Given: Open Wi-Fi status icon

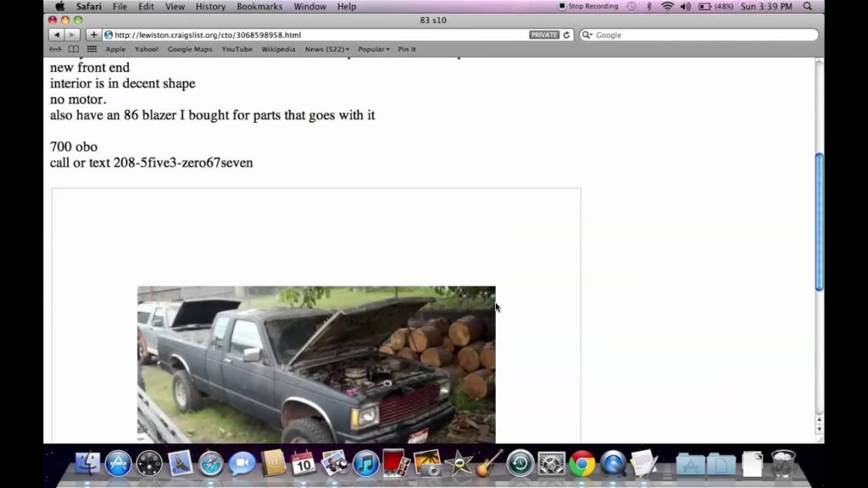Looking at the screenshot, I should point(668,7).
